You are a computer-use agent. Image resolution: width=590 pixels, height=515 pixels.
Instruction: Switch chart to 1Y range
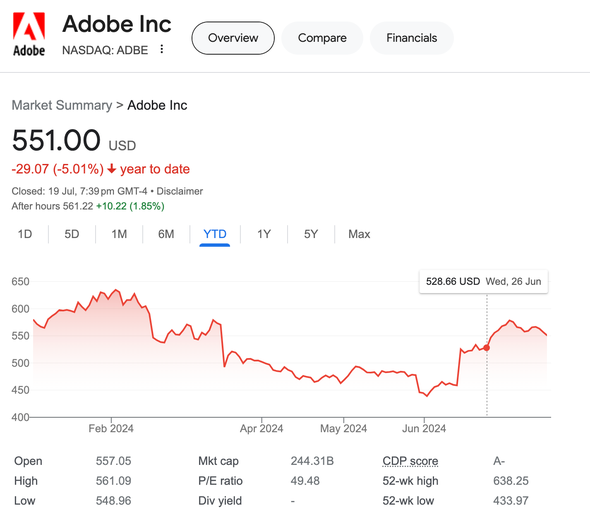264,234
